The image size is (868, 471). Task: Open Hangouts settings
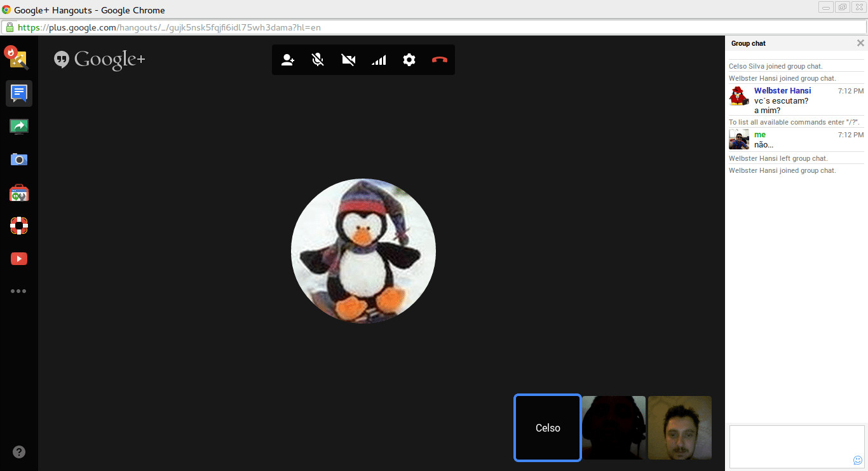coord(409,59)
